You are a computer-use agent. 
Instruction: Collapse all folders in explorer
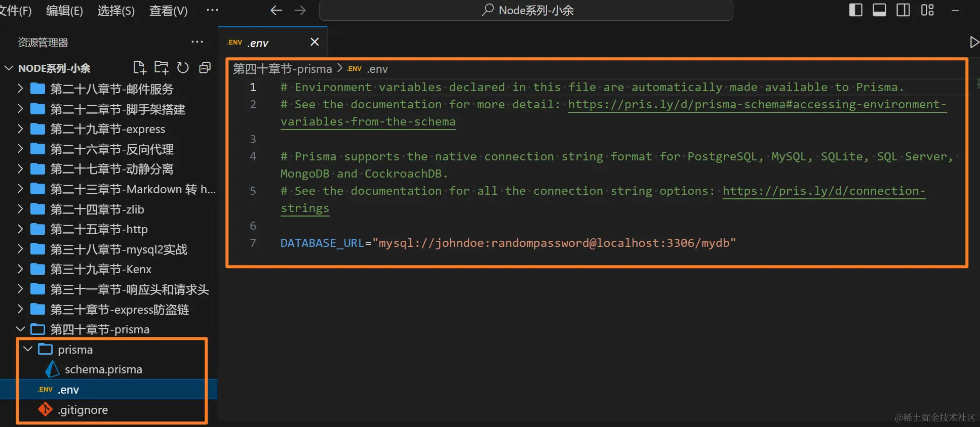205,68
